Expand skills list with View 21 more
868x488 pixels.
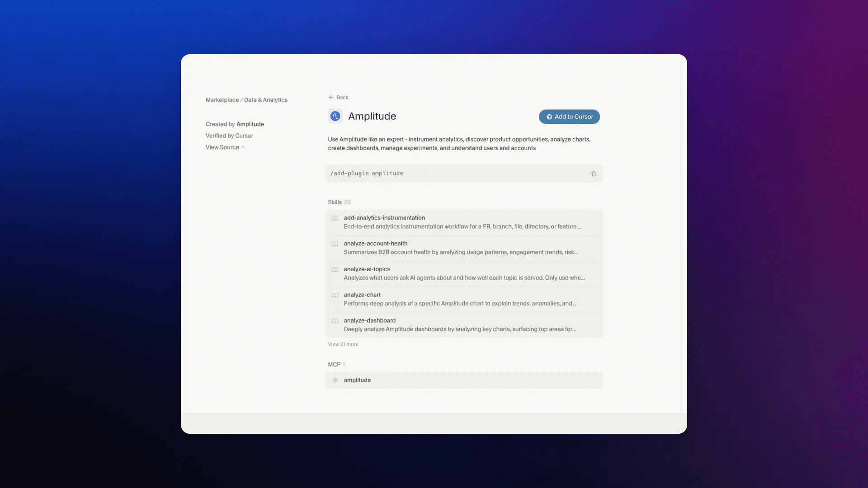coord(343,344)
